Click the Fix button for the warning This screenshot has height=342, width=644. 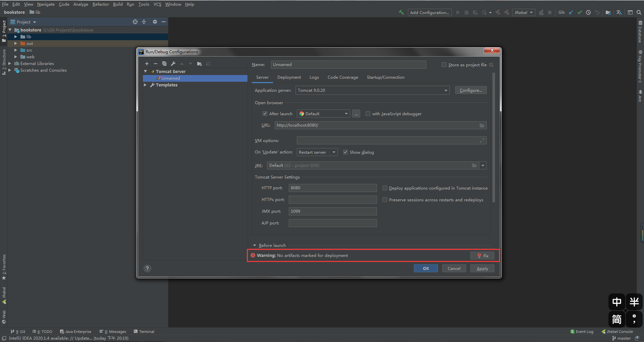point(482,256)
